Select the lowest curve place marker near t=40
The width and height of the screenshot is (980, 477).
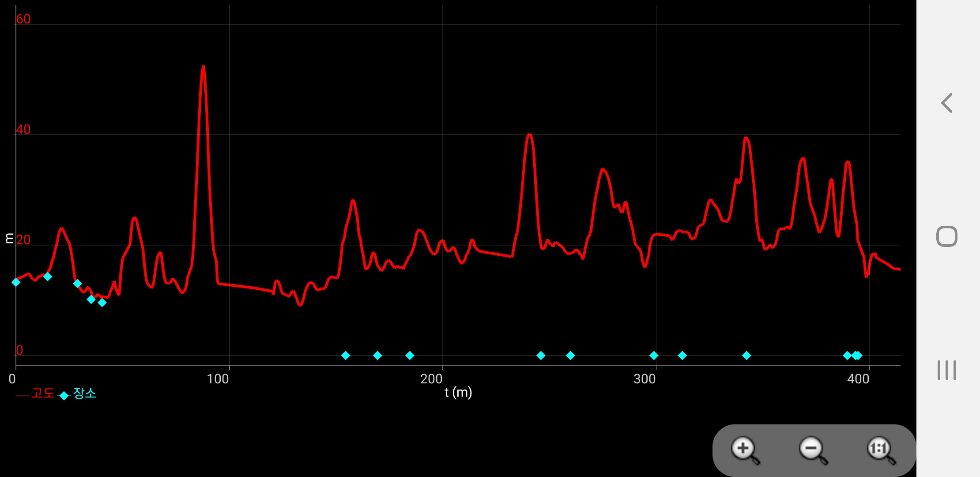point(102,303)
